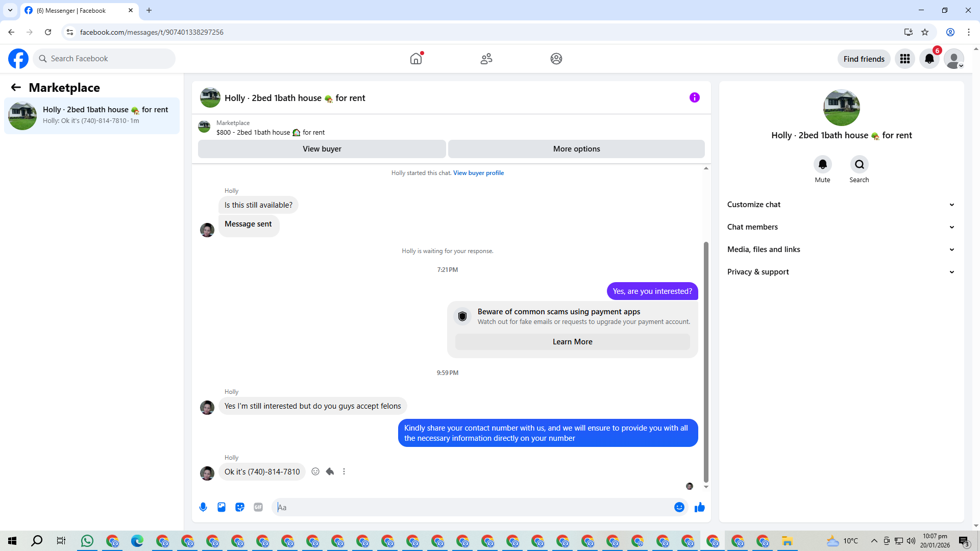Focus the Search Facebook field
The image size is (980, 551).
pyautogui.click(x=104, y=59)
